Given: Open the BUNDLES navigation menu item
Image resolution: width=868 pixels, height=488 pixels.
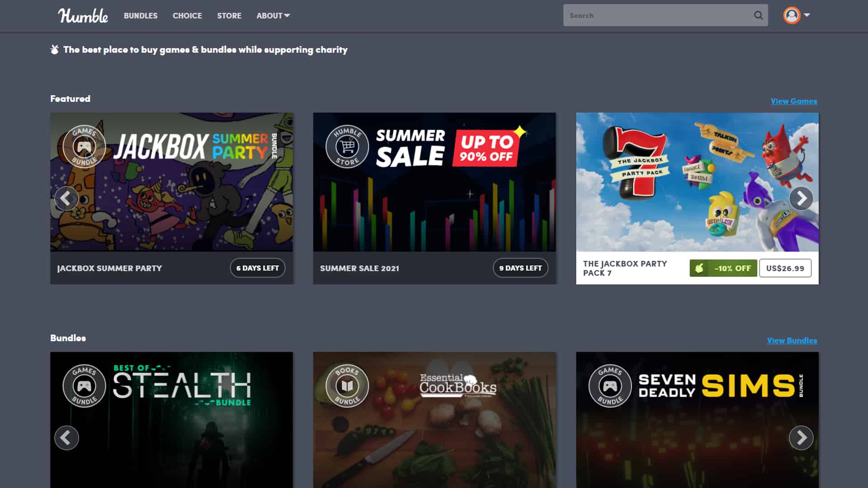Looking at the screenshot, I should click(x=141, y=15).
